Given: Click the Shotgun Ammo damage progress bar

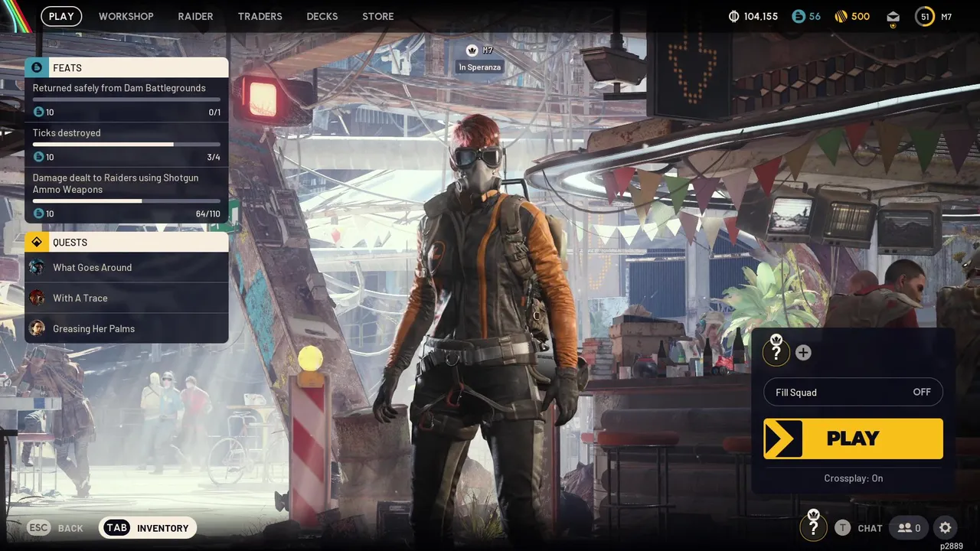Looking at the screenshot, I should 126,201.
